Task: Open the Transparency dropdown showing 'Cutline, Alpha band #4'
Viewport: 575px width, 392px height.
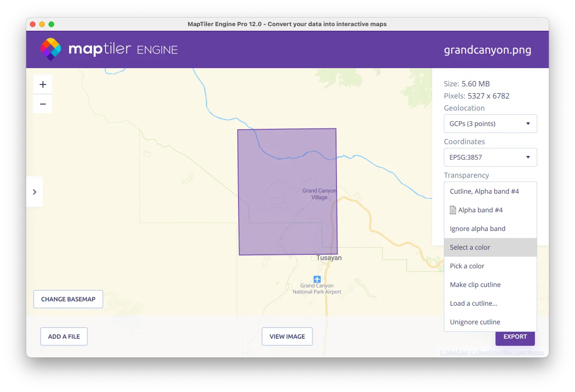Action: (491, 191)
